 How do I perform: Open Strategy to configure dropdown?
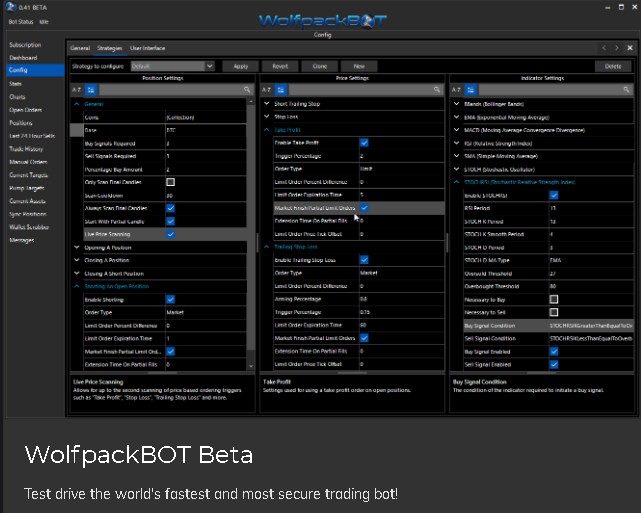tap(210, 66)
